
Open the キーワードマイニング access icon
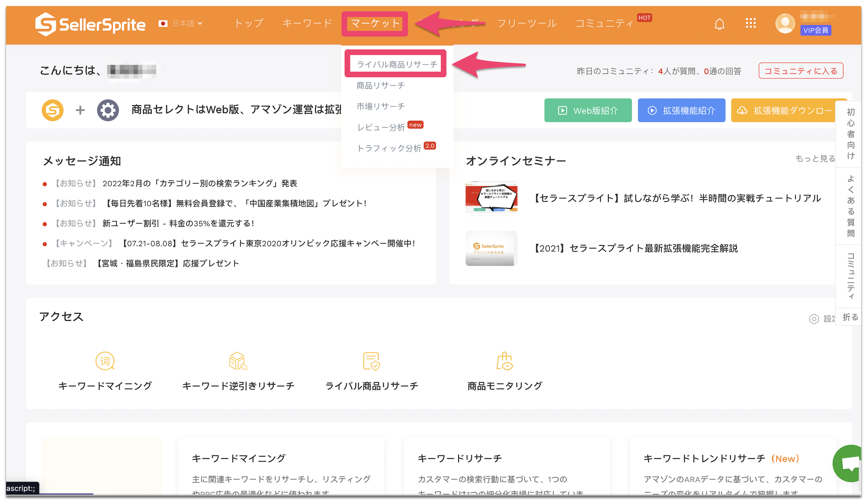[x=105, y=361]
